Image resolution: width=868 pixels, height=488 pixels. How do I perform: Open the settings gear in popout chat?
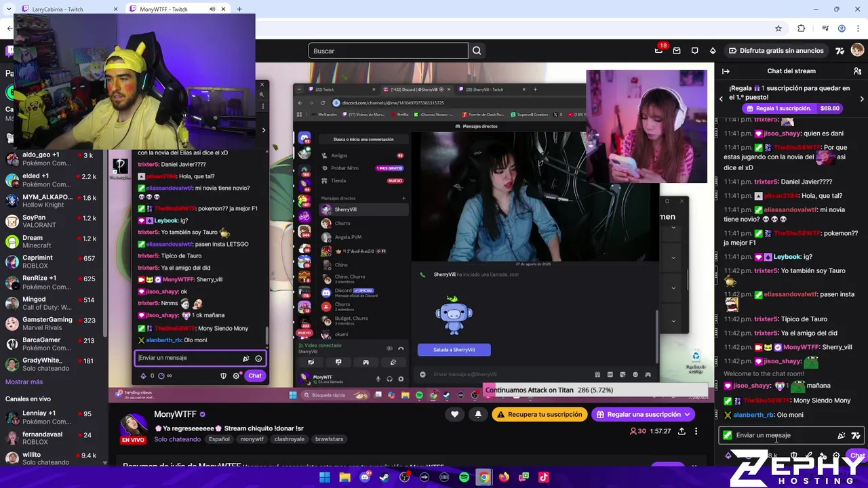click(x=236, y=375)
